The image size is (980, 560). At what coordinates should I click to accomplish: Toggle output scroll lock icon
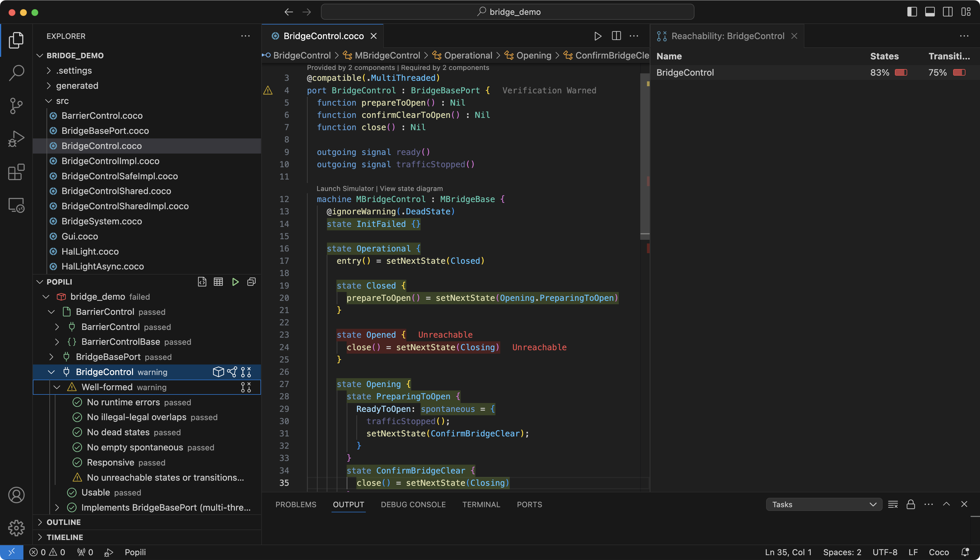click(x=910, y=504)
